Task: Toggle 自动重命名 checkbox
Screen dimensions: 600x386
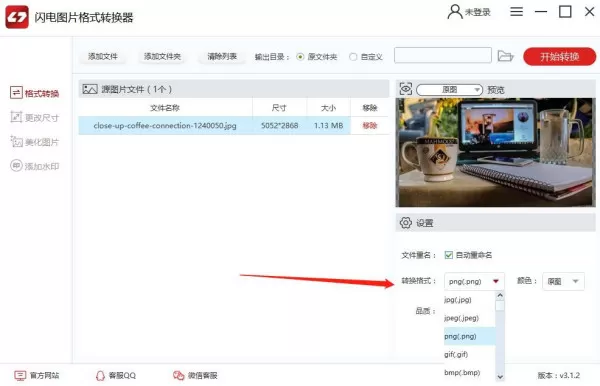Action: [x=449, y=255]
